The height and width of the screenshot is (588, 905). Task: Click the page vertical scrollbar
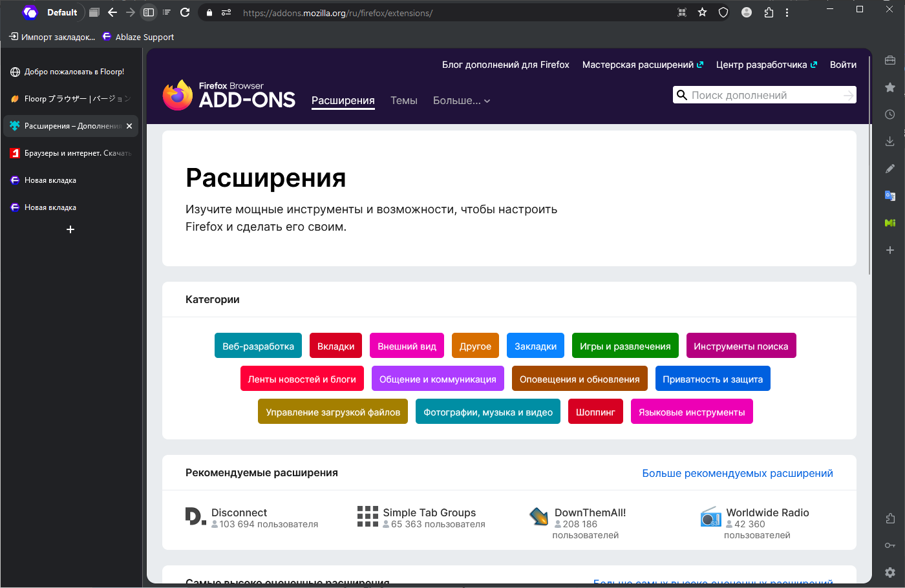pos(870,165)
